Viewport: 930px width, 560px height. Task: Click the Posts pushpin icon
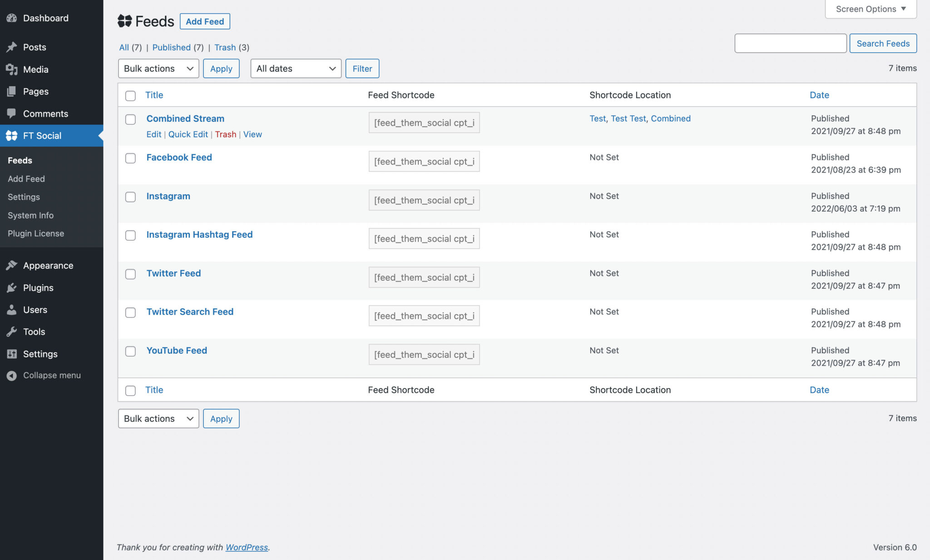pos(12,47)
